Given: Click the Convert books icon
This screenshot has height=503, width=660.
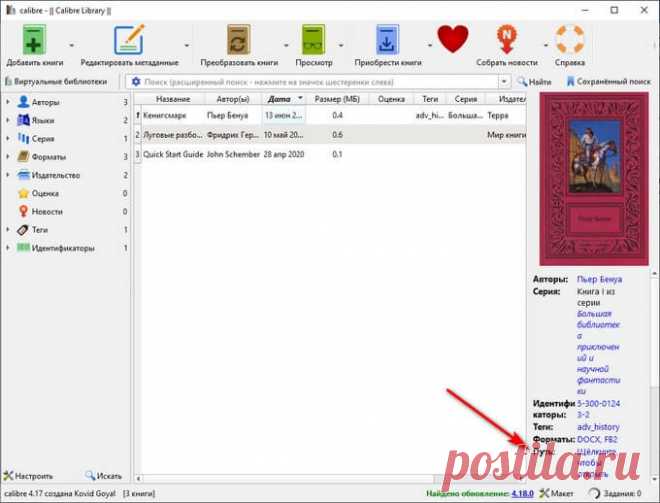Looking at the screenshot, I should (239, 40).
